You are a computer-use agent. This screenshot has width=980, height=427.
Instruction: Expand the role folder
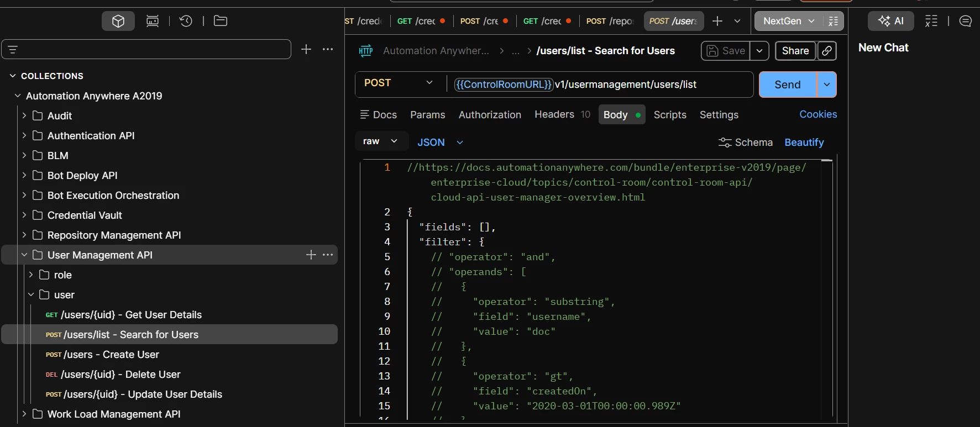point(31,275)
